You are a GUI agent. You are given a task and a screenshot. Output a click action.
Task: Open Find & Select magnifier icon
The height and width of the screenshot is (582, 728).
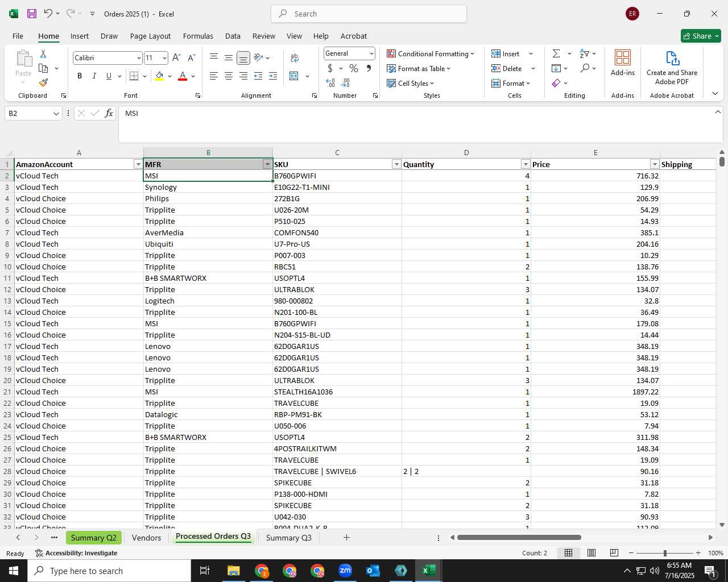point(585,68)
